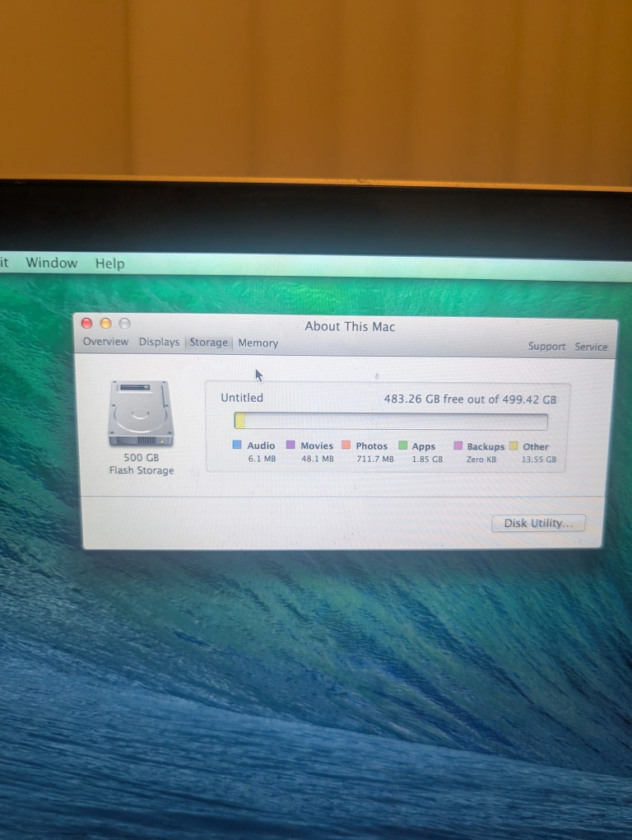
Task: Click the yellow Other legend square
Action: click(513, 446)
